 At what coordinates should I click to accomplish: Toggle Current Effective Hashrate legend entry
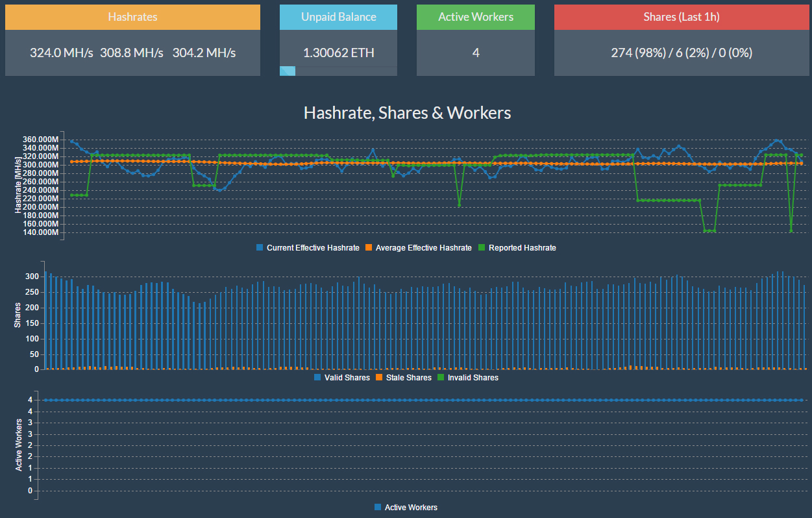[x=312, y=248]
